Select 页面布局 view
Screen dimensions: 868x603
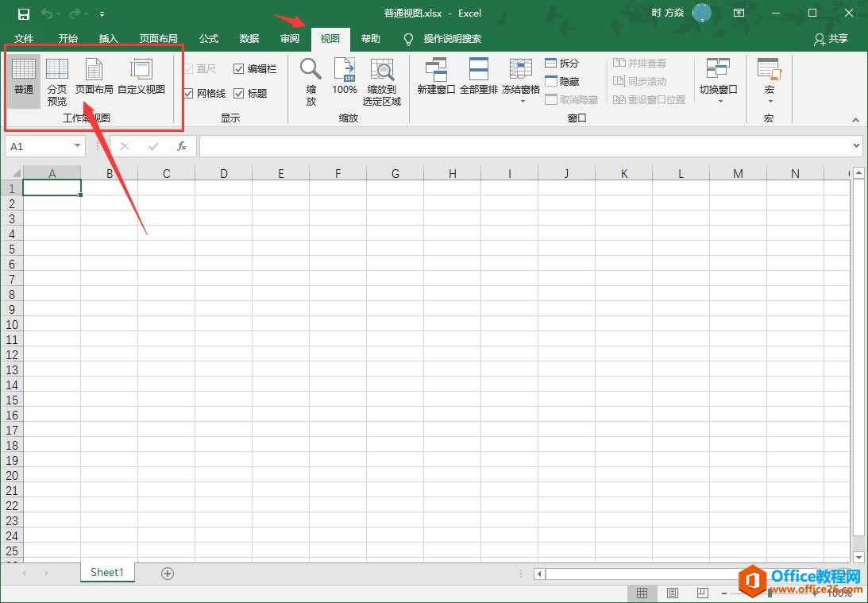(x=95, y=80)
